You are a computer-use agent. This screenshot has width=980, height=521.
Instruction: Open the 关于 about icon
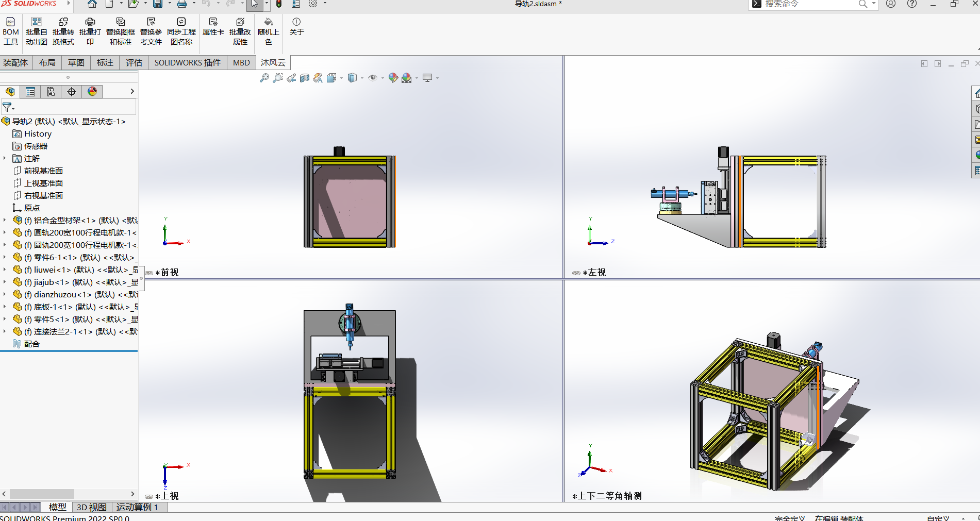296,27
